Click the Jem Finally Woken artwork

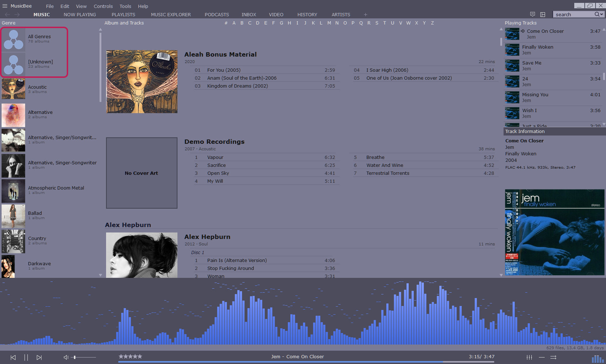click(554, 232)
